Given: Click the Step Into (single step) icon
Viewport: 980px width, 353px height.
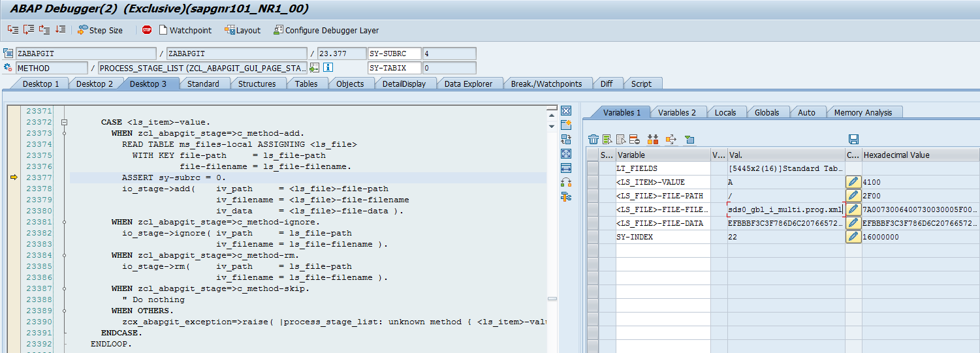Looking at the screenshot, I should coord(13,30).
